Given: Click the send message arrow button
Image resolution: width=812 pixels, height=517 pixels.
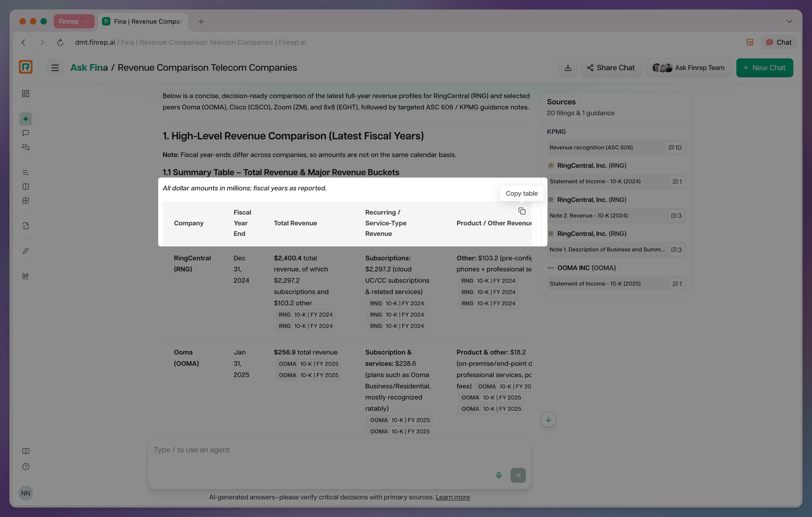Looking at the screenshot, I should click(x=518, y=475).
